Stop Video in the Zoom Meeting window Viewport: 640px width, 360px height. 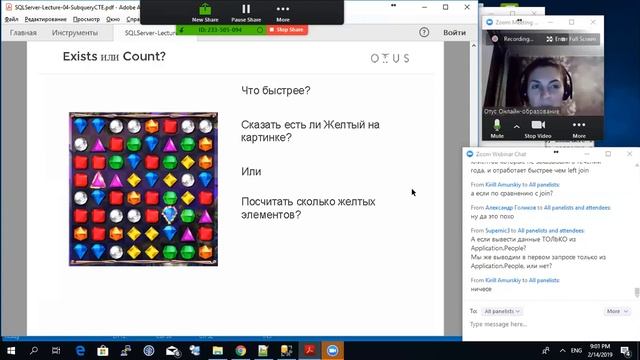pyautogui.click(x=538, y=129)
